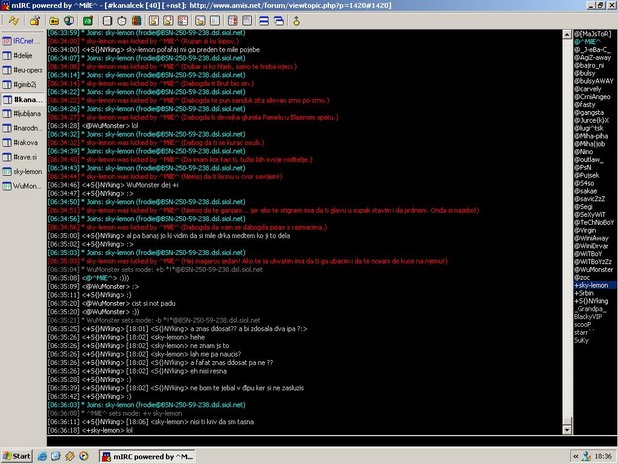618x464 pixels.
Task: Open the Log files toolbar icon
Action: pos(215,21)
